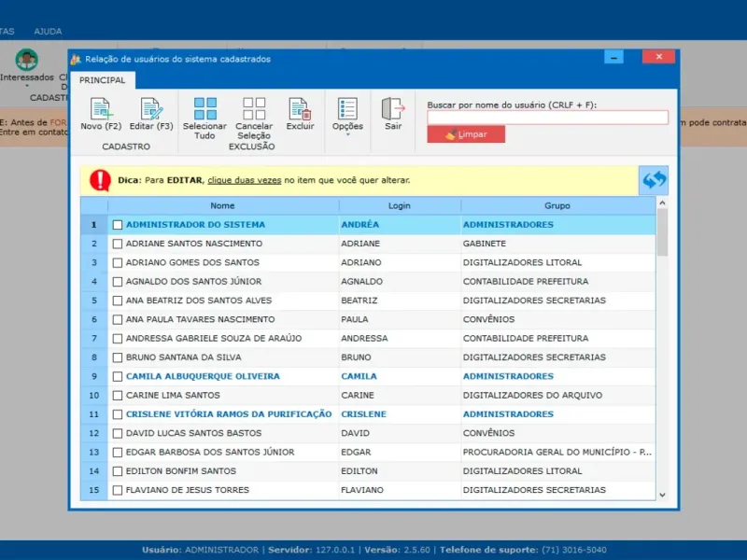Click the Cancelar Seleção icon
The width and height of the screenshot is (747, 560).
(x=254, y=108)
